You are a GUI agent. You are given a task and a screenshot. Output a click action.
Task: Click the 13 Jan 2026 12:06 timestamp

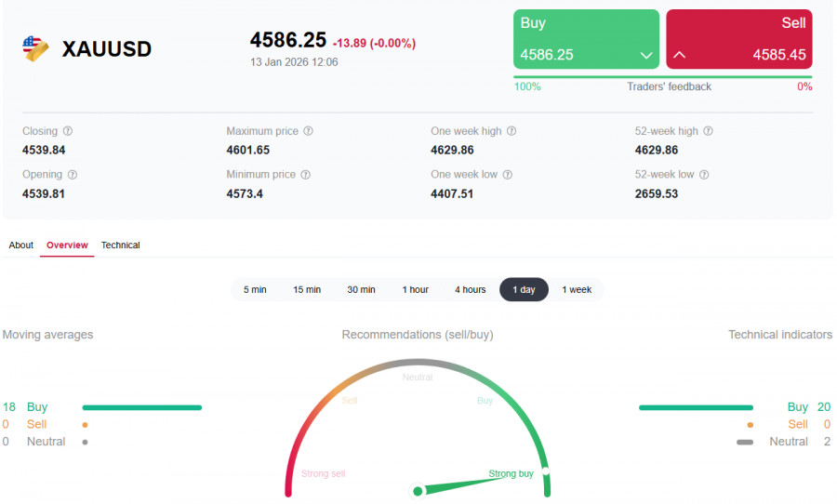[294, 62]
